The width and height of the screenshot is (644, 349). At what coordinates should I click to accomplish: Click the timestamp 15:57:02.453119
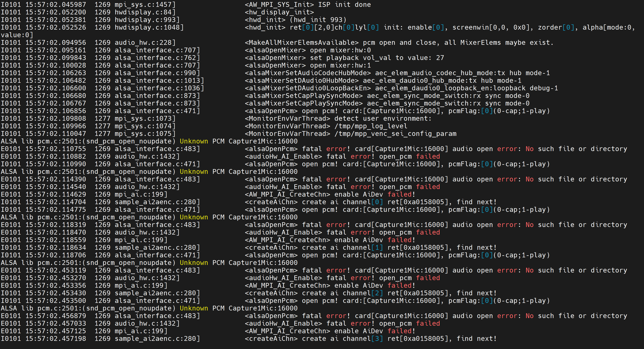tap(55, 270)
